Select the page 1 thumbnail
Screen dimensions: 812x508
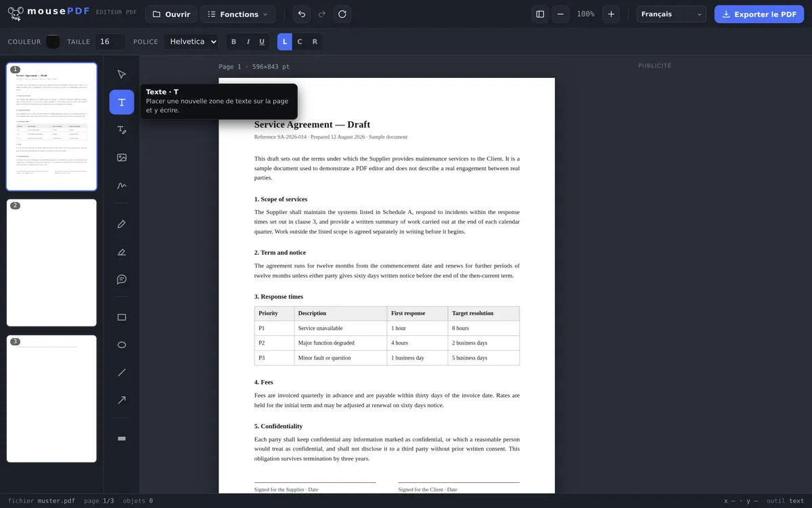point(51,127)
